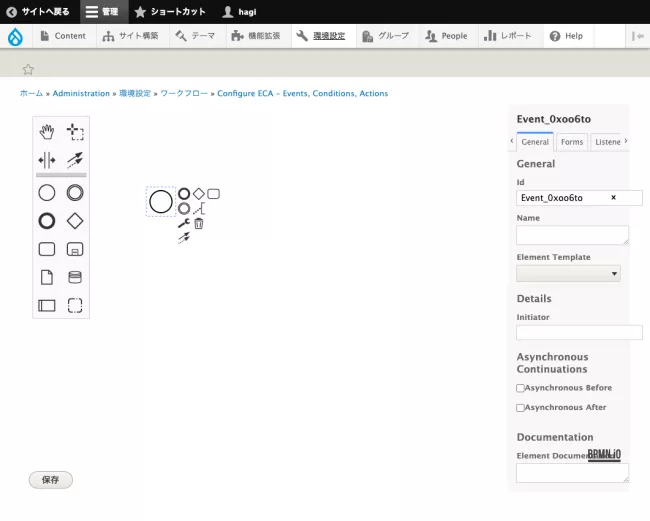Screen dimensions: 650x521
Task: Click the Drupal logo icon
Action: 15,36
